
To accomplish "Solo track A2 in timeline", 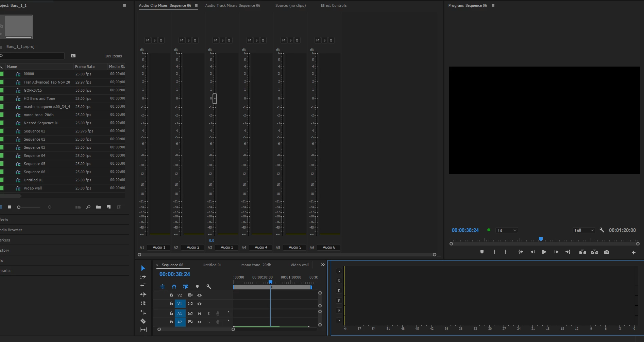I will tap(208, 322).
